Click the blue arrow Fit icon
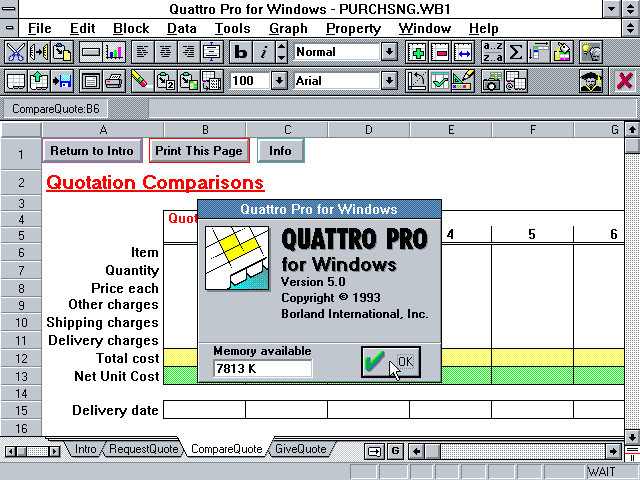 tap(463, 52)
